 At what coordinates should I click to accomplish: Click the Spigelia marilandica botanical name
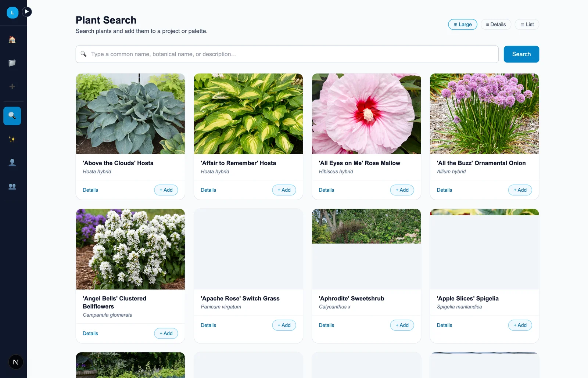coord(459,307)
